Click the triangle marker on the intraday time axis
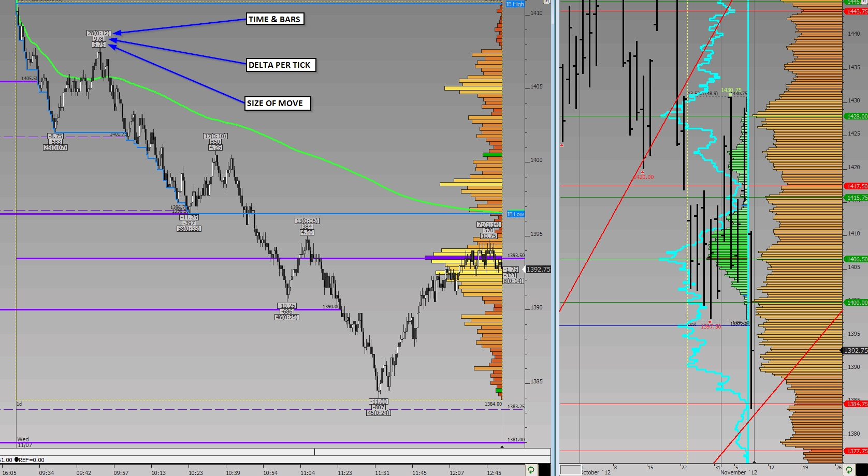The width and height of the screenshot is (868, 476). tap(502, 446)
